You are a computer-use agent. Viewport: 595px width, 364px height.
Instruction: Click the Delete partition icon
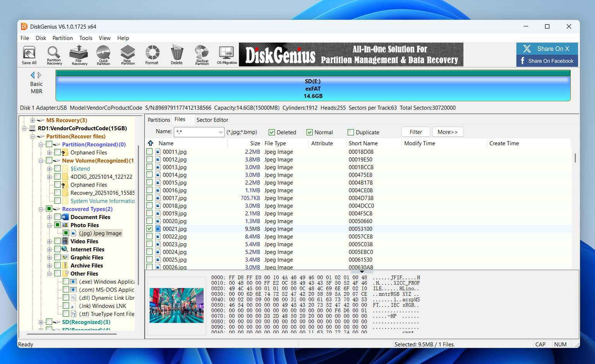(x=176, y=54)
